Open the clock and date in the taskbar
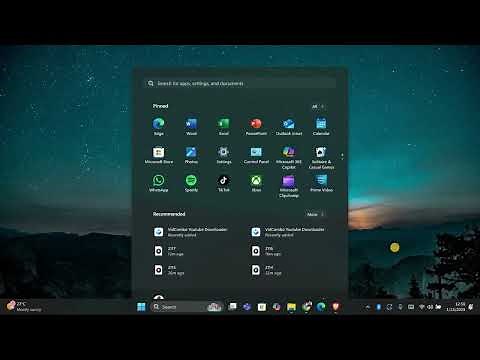Viewport: 480px width, 360px height. point(456,307)
